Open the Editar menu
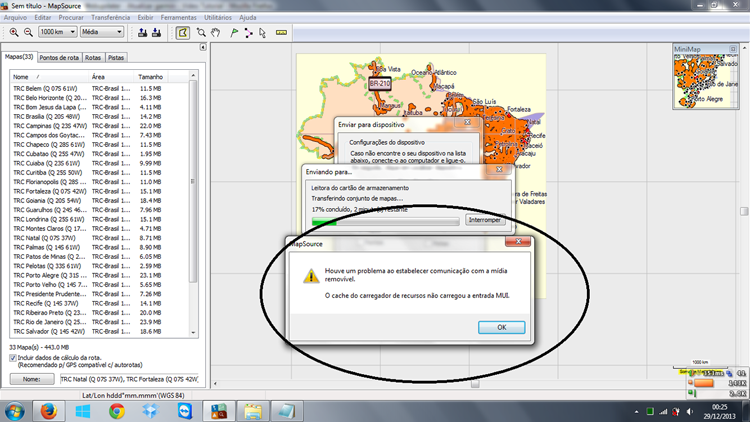The height and width of the screenshot is (422, 750). (x=43, y=17)
